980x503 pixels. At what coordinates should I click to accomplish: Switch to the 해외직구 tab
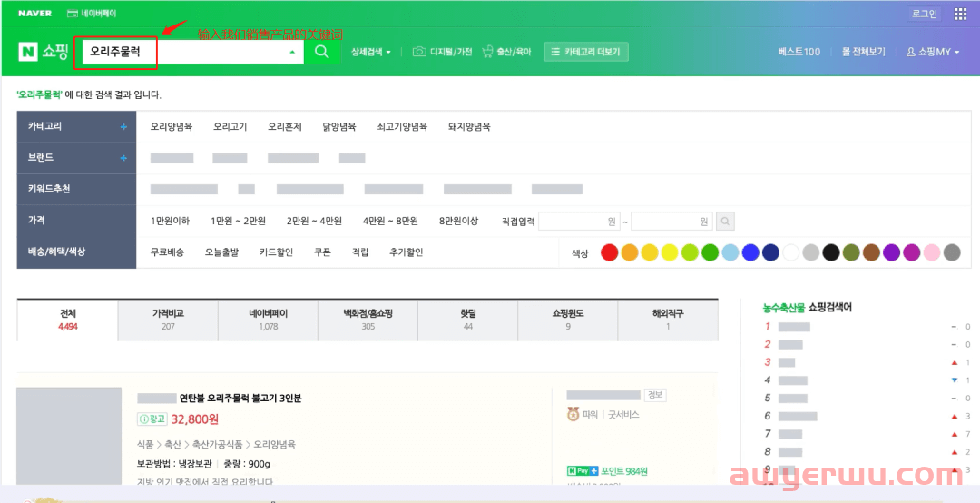coord(668,320)
